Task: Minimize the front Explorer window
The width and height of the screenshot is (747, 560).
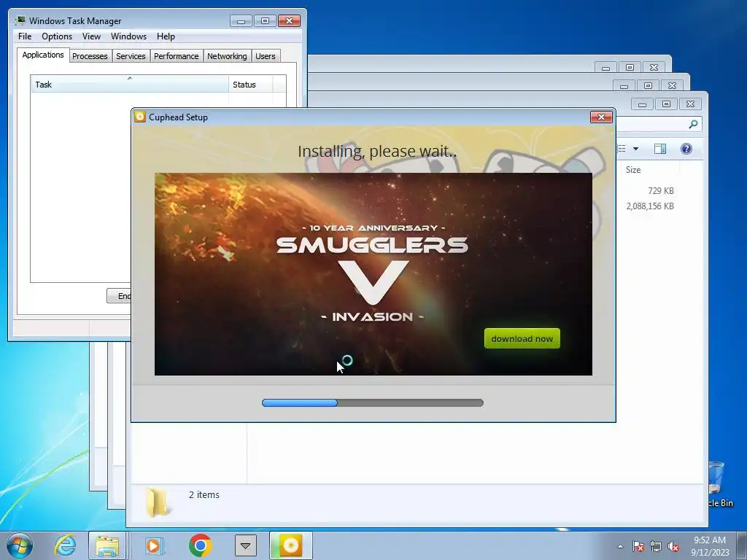Action: 642,104
